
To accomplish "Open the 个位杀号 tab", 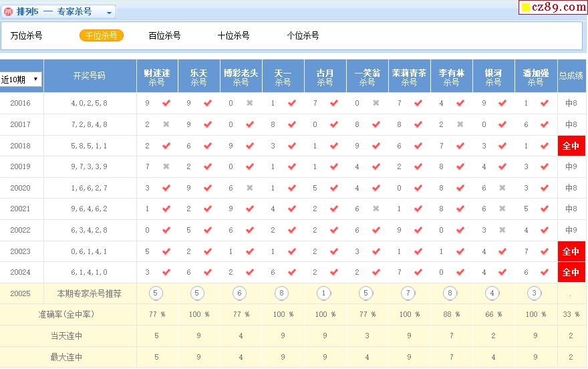I will click(303, 36).
